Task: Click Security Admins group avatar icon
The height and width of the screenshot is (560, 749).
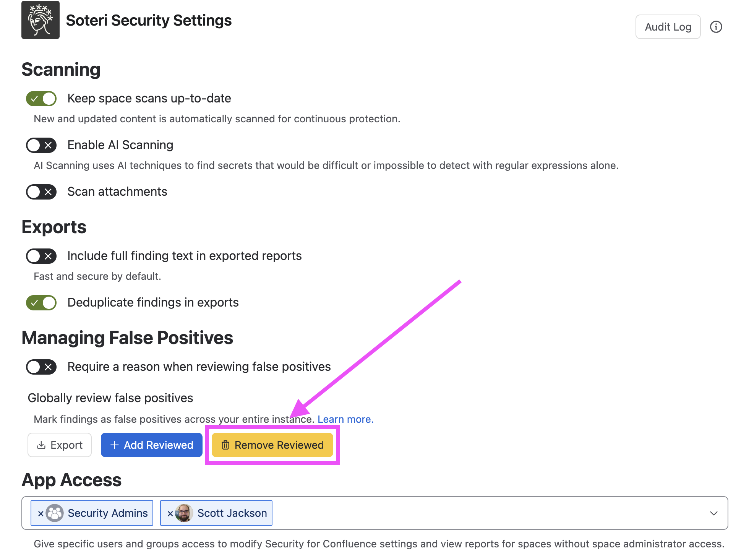Action: [x=55, y=513]
